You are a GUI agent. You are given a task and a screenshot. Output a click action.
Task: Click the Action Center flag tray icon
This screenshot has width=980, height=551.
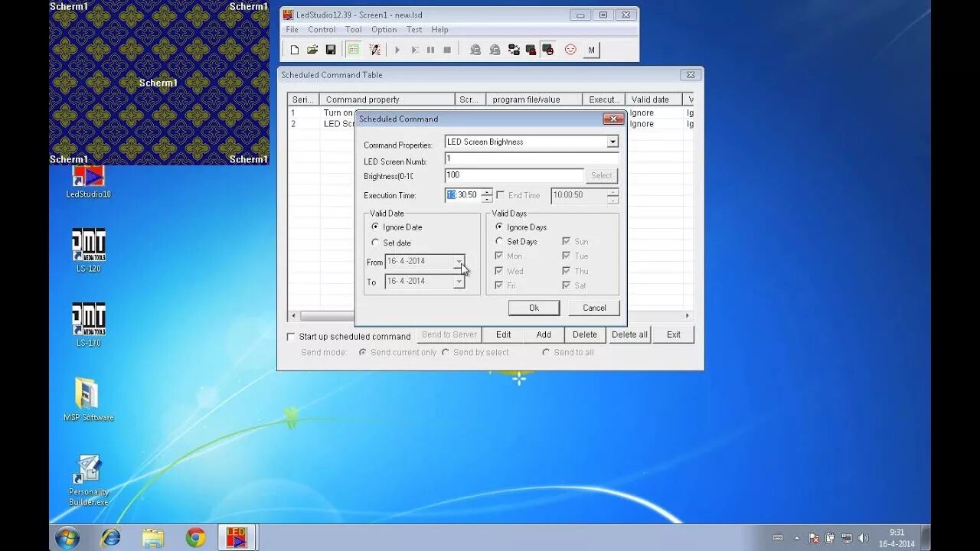813,538
